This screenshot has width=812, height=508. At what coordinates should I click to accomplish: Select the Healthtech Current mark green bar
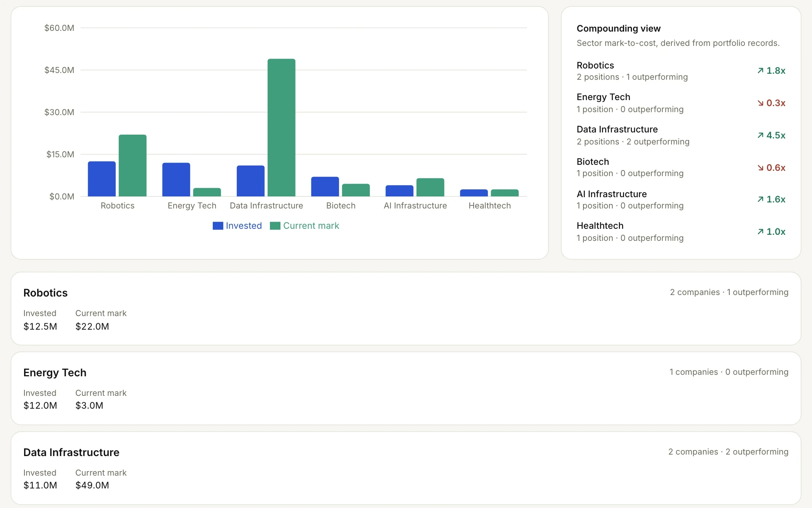click(x=505, y=193)
